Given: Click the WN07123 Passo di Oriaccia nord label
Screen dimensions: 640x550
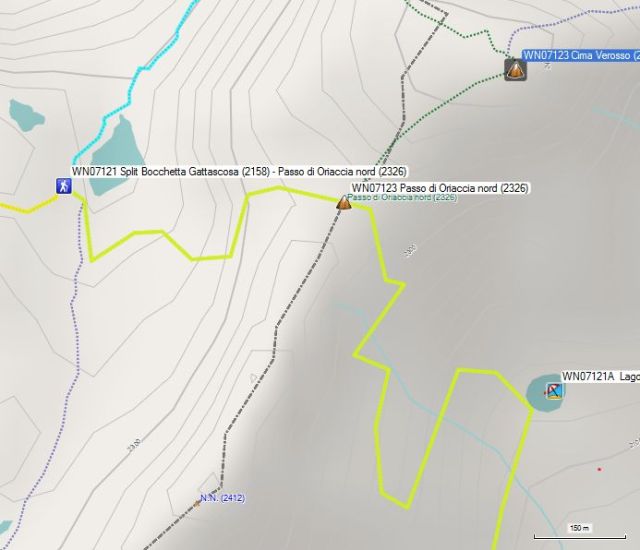Looking at the screenshot, I should pos(440,188).
